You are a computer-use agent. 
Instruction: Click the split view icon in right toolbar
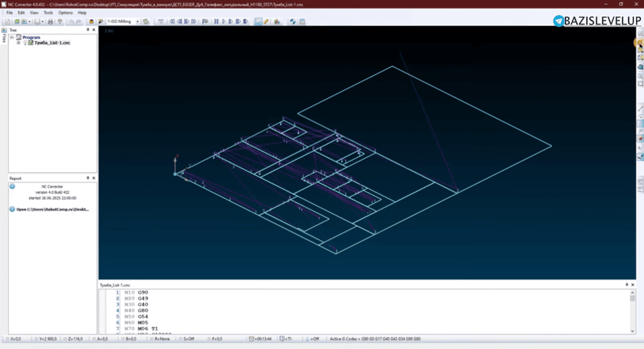point(640,189)
